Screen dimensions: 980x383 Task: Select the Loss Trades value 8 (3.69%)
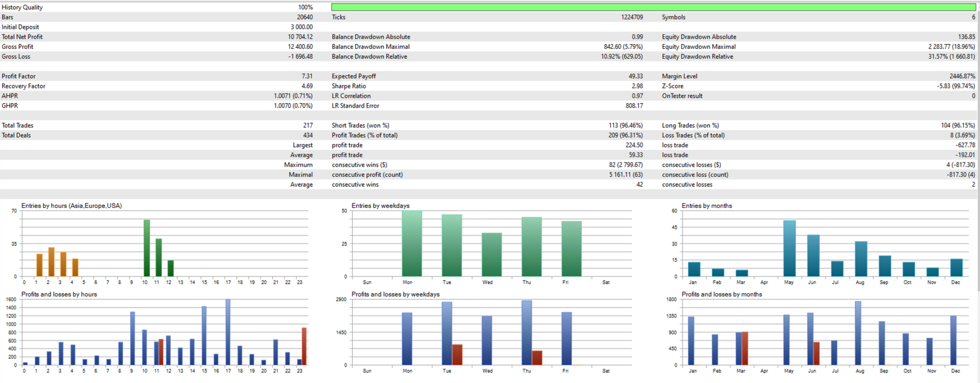pyautogui.click(x=962, y=135)
